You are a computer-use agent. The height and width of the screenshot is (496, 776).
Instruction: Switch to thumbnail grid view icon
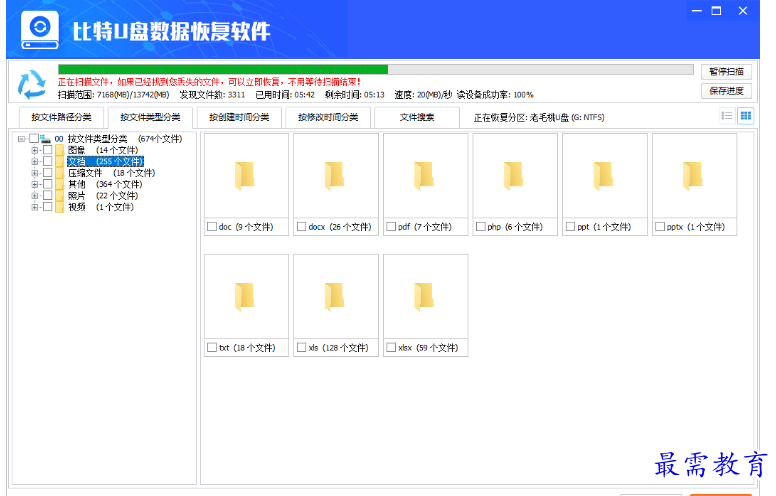(745, 116)
